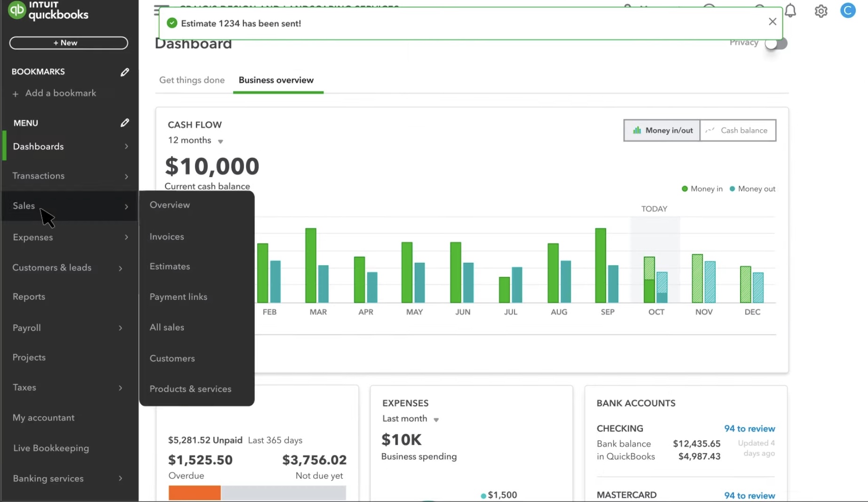Viewport: 868px width, 502px height.
Task: Click the orange overdue invoices bar
Action: click(x=195, y=493)
